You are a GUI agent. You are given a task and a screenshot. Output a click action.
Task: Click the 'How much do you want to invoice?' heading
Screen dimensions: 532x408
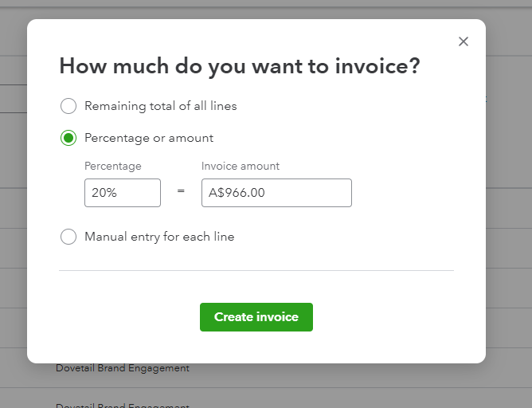(239, 66)
